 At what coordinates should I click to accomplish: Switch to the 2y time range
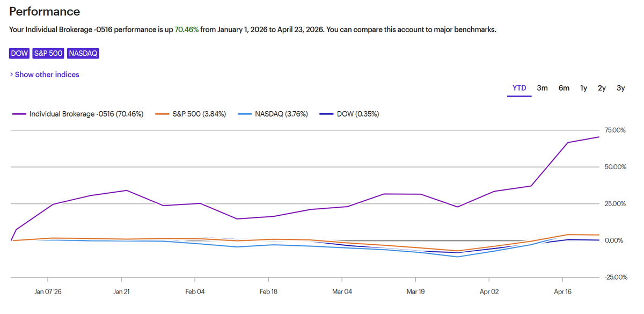[x=602, y=88]
